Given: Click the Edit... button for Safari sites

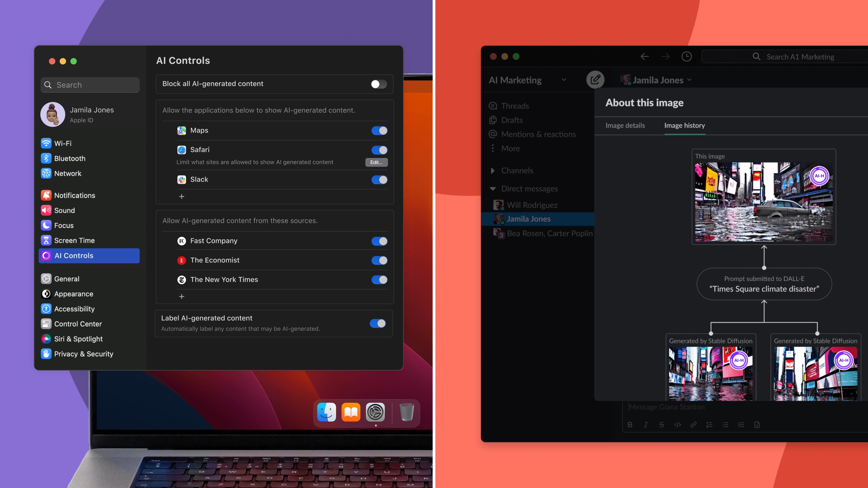Looking at the screenshot, I should point(376,162).
